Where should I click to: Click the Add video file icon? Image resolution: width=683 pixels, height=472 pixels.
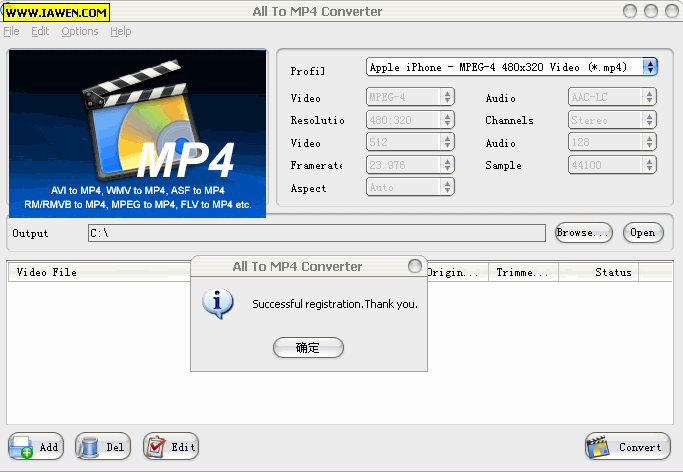click(22, 447)
